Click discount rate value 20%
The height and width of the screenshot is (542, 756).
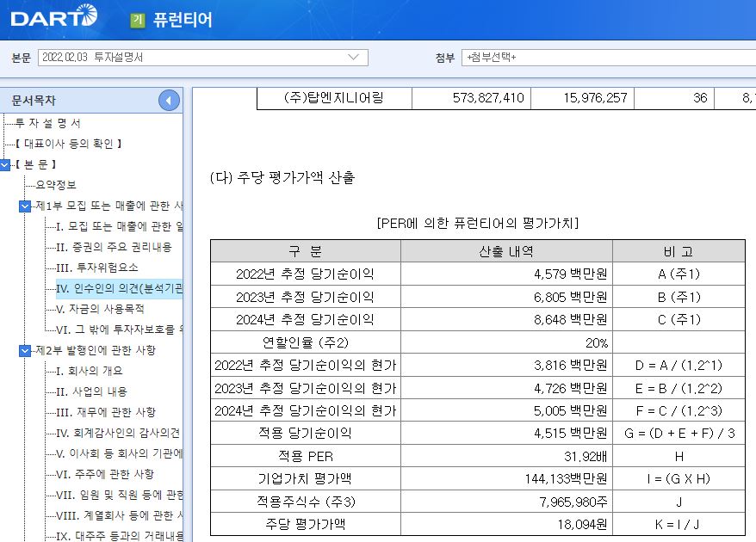(x=597, y=343)
